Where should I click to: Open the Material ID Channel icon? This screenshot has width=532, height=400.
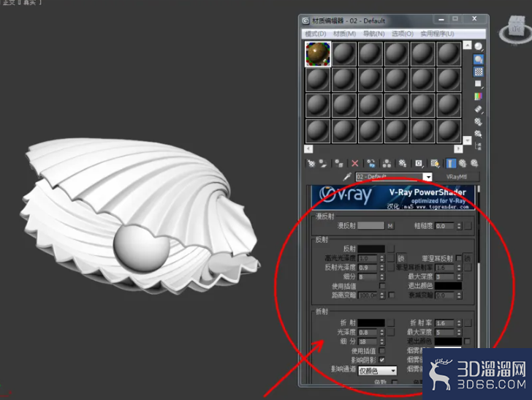pyautogui.click(x=419, y=164)
